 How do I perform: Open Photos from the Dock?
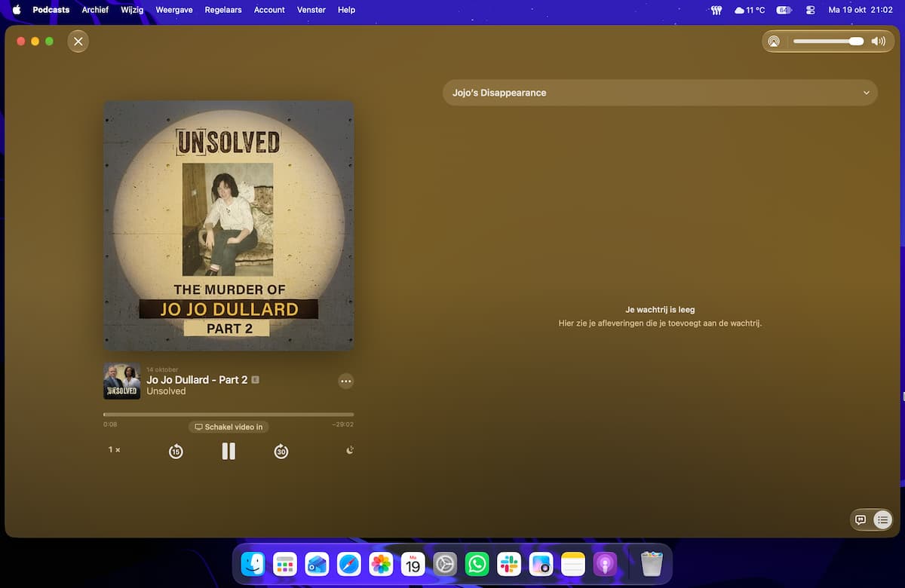point(381,564)
